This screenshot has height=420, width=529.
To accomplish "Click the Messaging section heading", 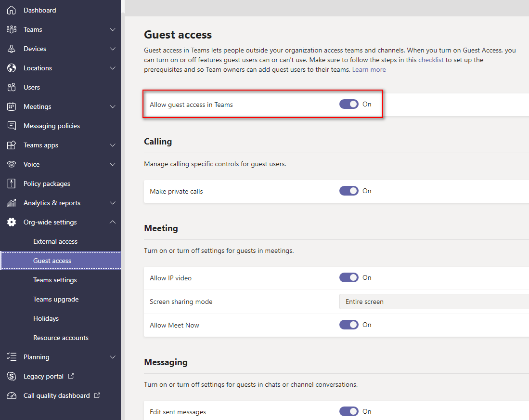I will [x=166, y=362].
